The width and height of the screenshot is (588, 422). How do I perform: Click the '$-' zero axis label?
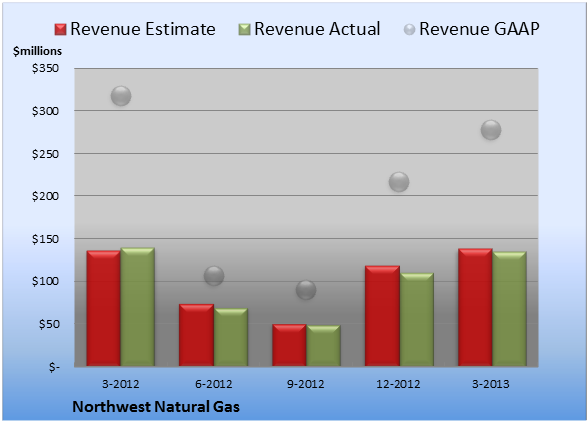(54, 367)
